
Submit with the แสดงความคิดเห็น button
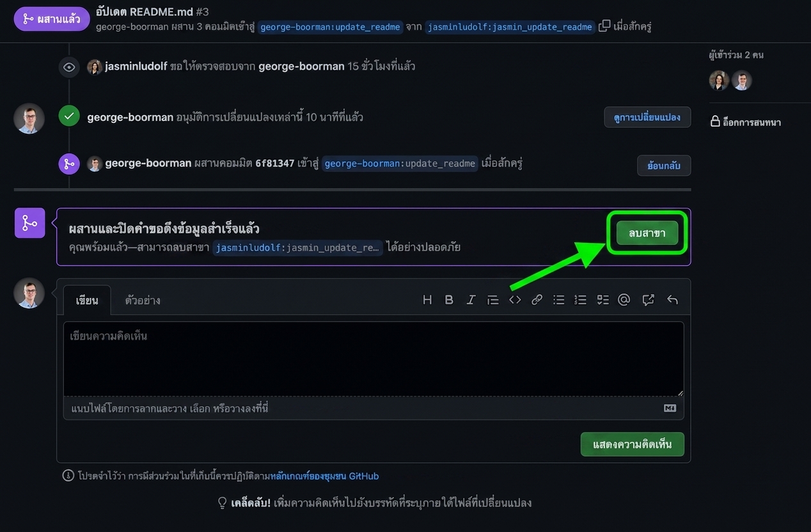[x=632, y=444]
